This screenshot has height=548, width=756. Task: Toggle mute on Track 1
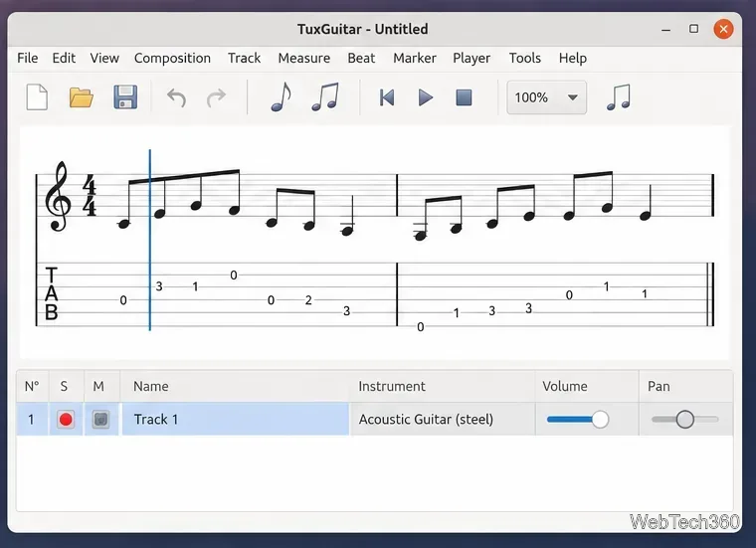(100, 420)
